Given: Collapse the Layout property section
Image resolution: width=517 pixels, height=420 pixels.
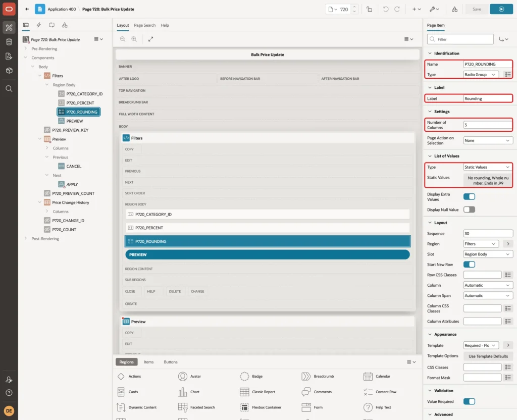Looking at the screenshot, I should pyautogui.click(x=430, y=223).
